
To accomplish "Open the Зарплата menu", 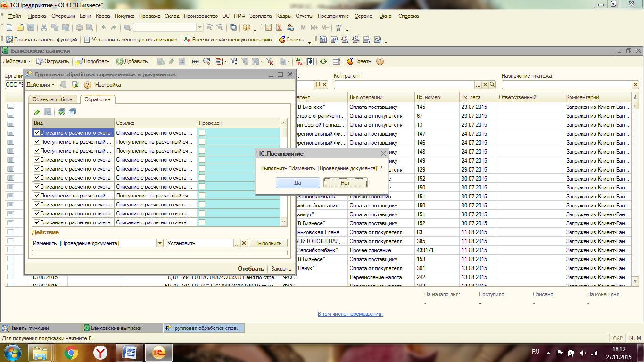I will 260,16.
